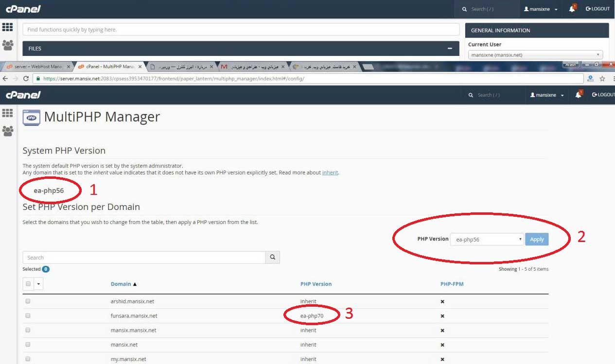The height and width of the screenshot is (364, 615).
Task: Reload the page with the browser refresh icon
Action: (26, 78)
